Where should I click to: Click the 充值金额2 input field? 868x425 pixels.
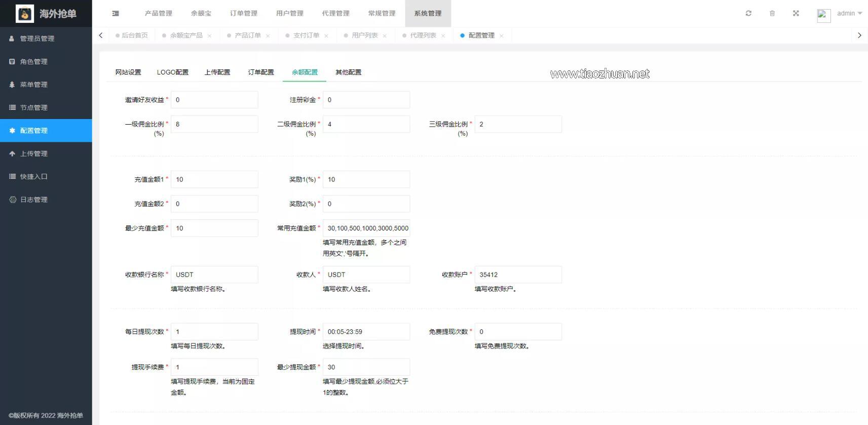(214, 204)
